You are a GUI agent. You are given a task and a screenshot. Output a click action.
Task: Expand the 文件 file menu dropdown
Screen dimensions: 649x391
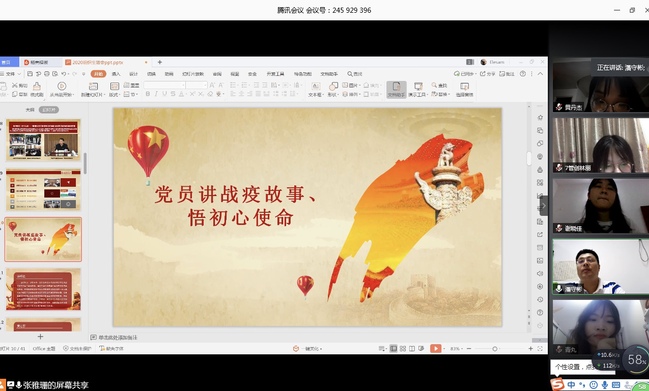pos(11,74)
